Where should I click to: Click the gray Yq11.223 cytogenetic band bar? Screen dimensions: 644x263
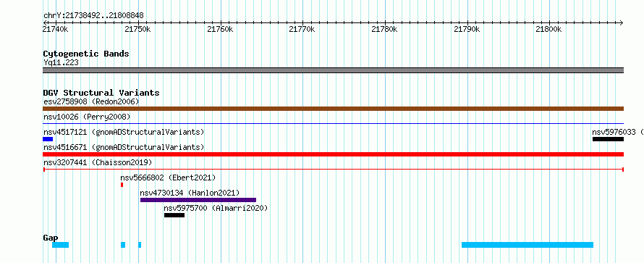[x=333, y=70]
